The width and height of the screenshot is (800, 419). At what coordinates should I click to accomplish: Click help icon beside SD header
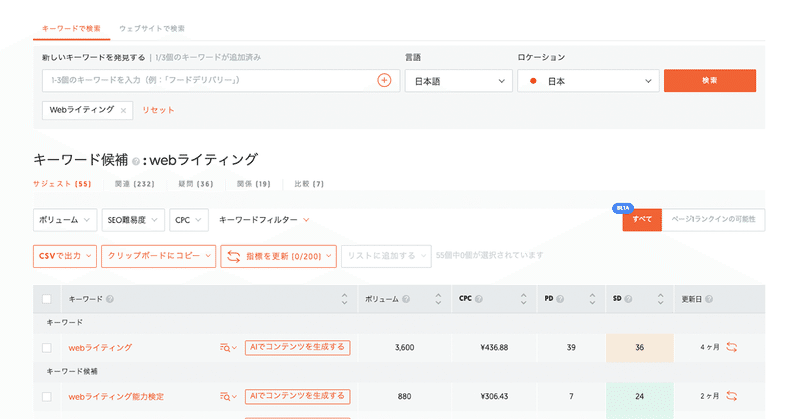tap(628, 299)
